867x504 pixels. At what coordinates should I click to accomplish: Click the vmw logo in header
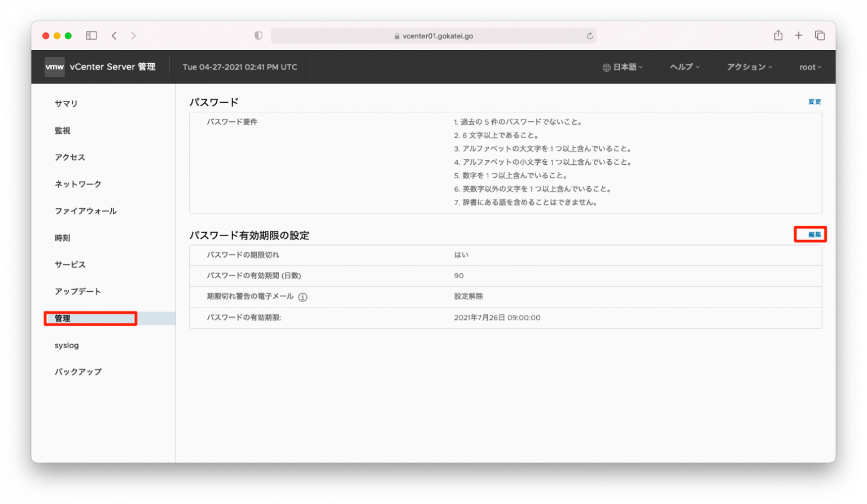(x=55, y=67)
